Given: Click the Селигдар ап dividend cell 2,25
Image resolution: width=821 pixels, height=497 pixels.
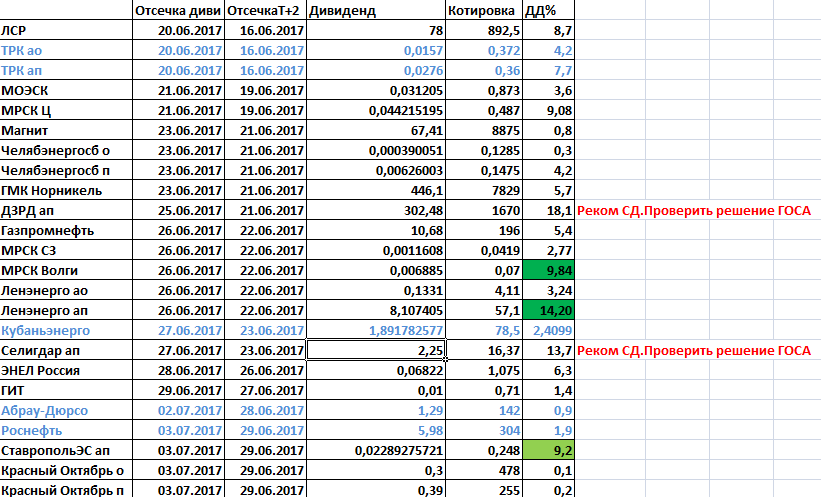Looking at the screenshot, I should tap(376, 350).
